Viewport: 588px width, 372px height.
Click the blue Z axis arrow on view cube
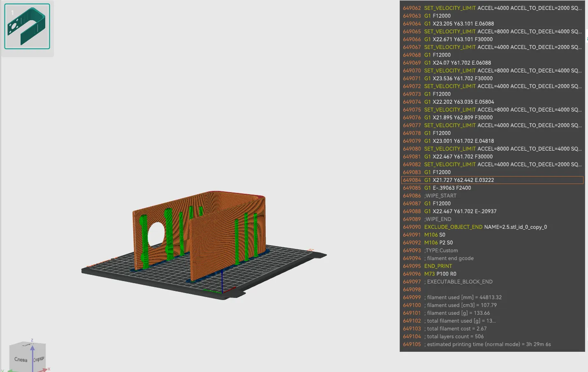[x=32, y=348]
